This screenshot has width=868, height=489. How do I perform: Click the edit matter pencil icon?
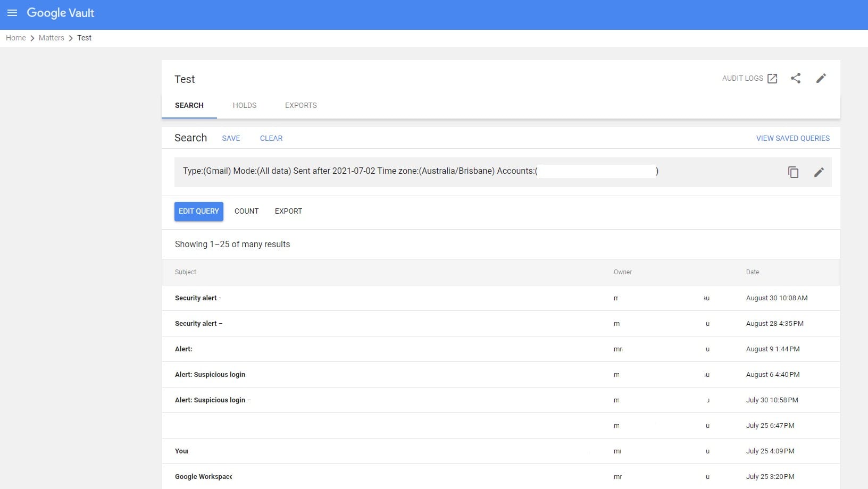tap(821, 79)
